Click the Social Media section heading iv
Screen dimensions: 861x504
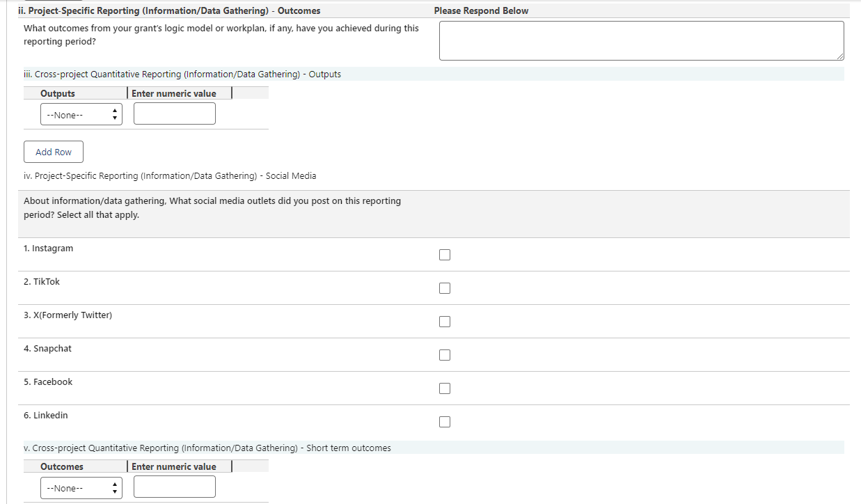170,175
